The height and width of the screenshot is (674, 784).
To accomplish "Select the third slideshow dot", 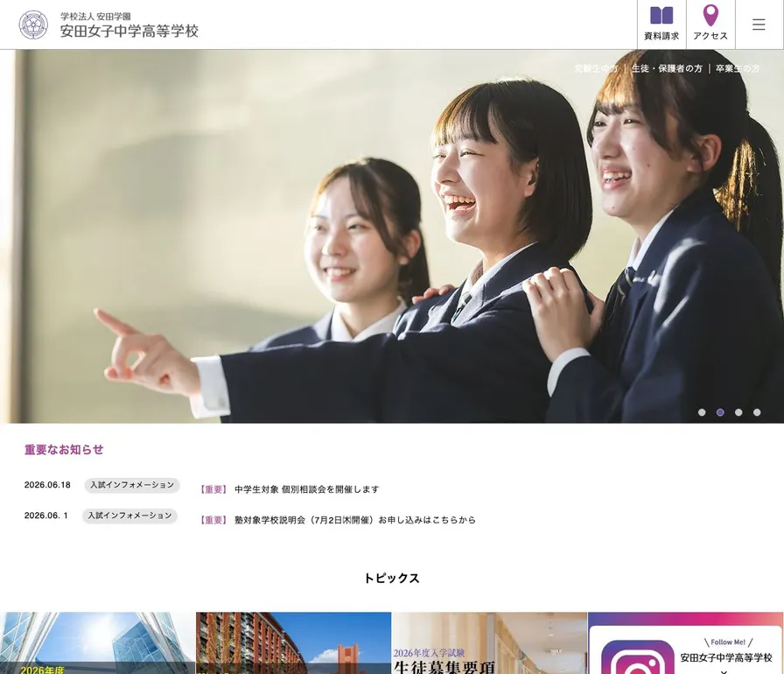I will (738, 412).
